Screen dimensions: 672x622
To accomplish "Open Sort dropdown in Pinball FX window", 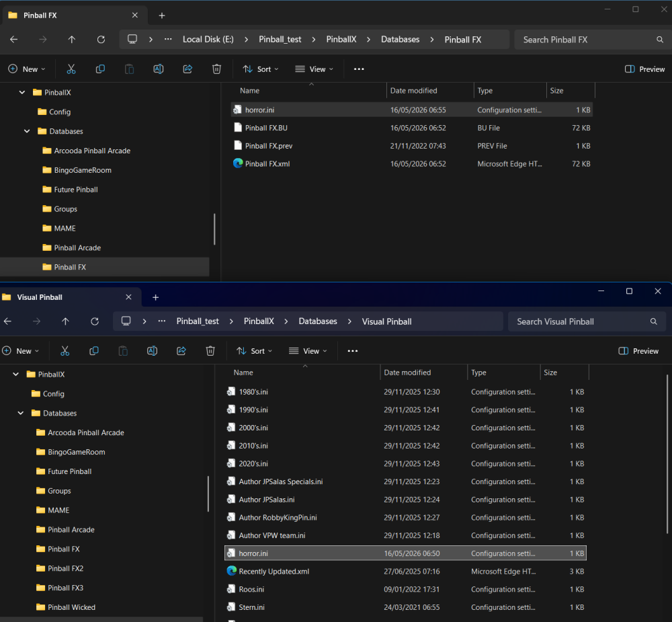I will pos(261,69).
